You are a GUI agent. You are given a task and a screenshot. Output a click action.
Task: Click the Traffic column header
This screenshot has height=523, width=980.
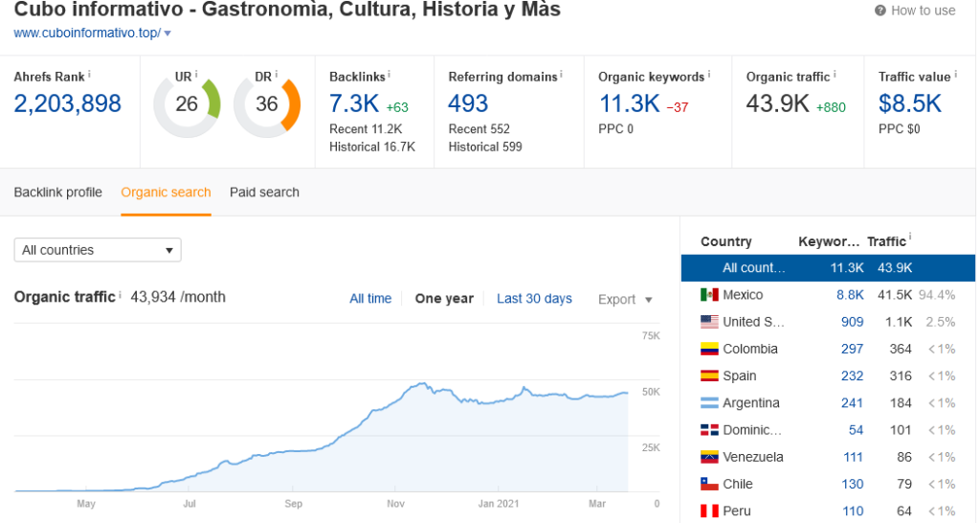coord(886,241)
